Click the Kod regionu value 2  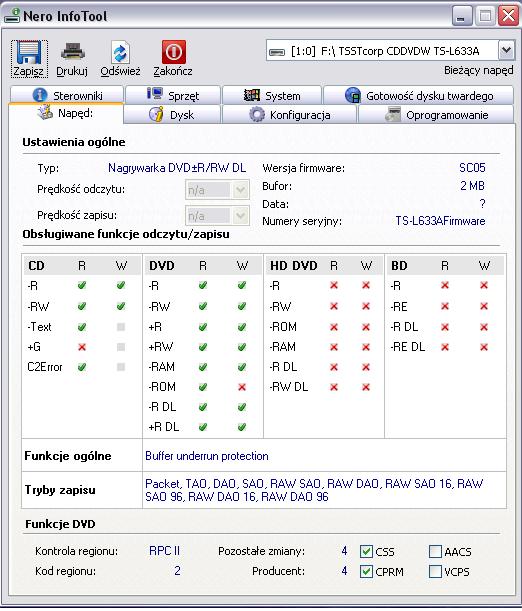[x=177, y=570]
